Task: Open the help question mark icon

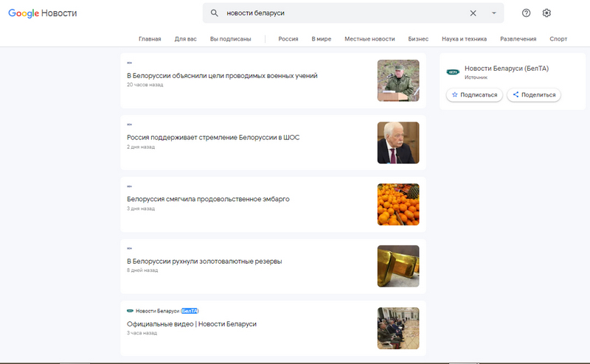Action: [526, 13]
